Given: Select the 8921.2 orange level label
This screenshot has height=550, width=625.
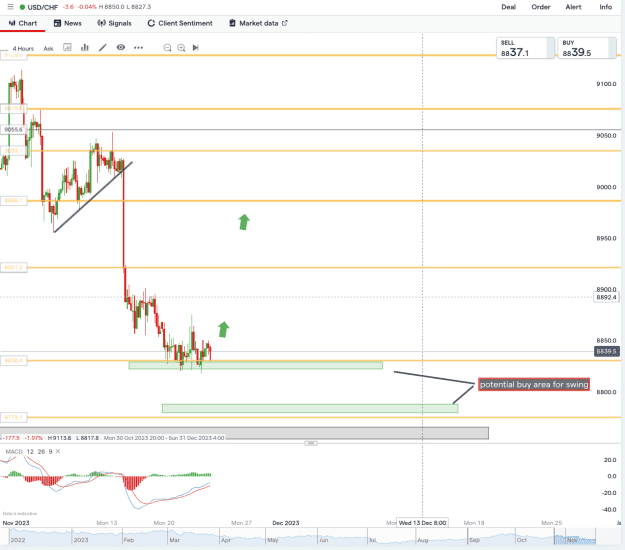Looking at the screenshot, I should point(14,267).
